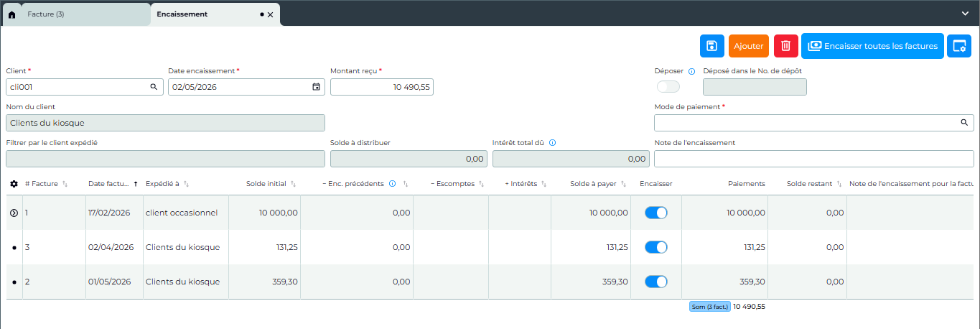Click the Paiements total 10 490,55
The height and width of the screenshot is (329, 980).
pyautogui.click(x=749, y=307)
